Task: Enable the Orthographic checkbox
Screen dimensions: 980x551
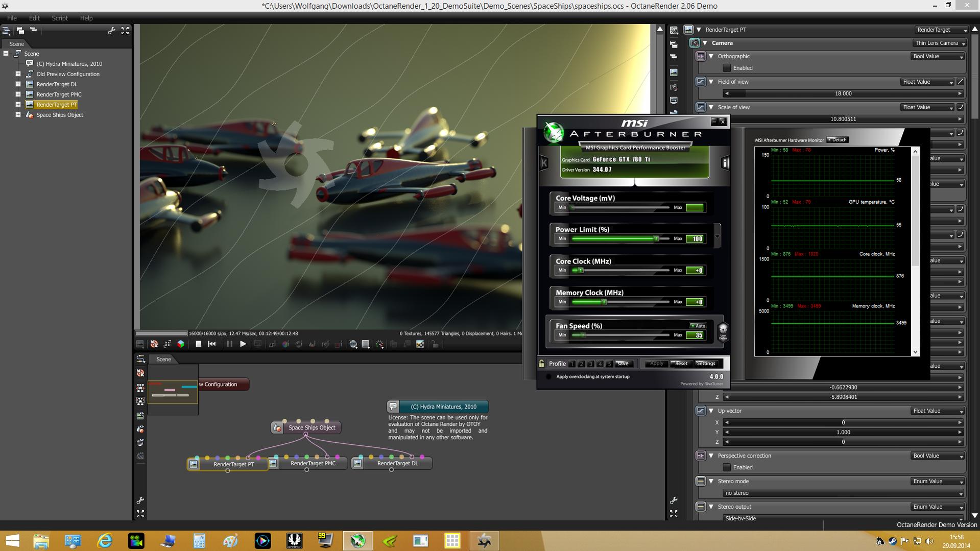Action: point(727,68)
